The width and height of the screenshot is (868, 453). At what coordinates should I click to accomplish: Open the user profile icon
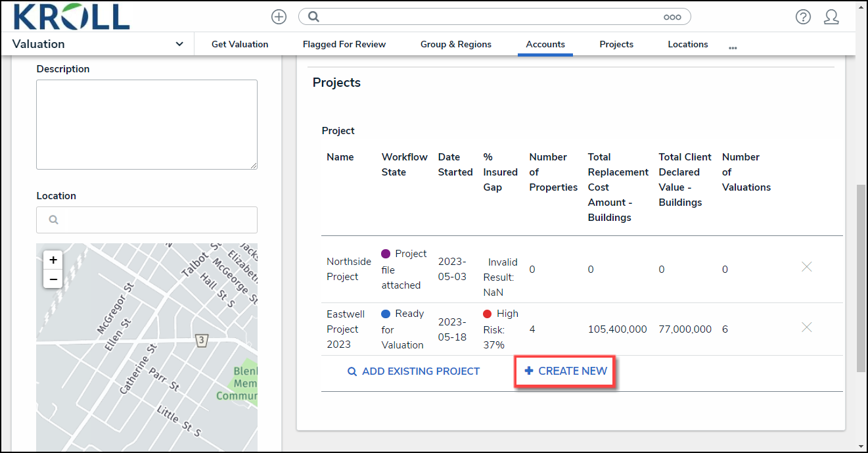coord(831,17)
